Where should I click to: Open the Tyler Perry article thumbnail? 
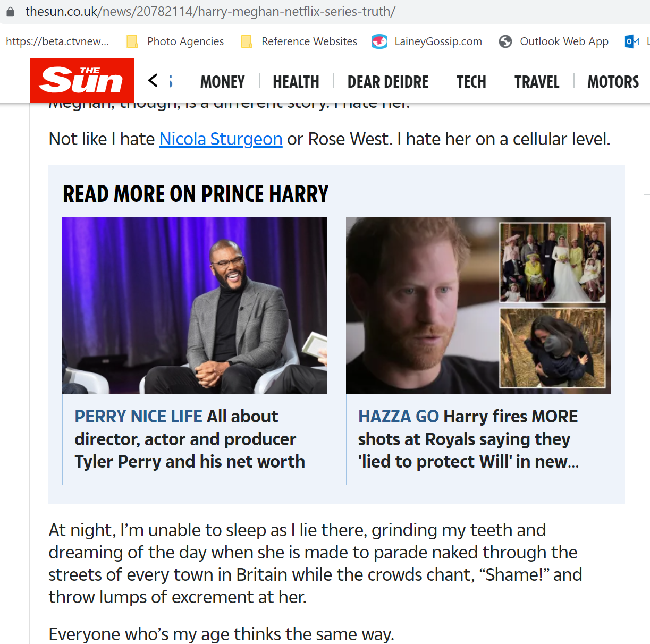[x=195, y=305]
